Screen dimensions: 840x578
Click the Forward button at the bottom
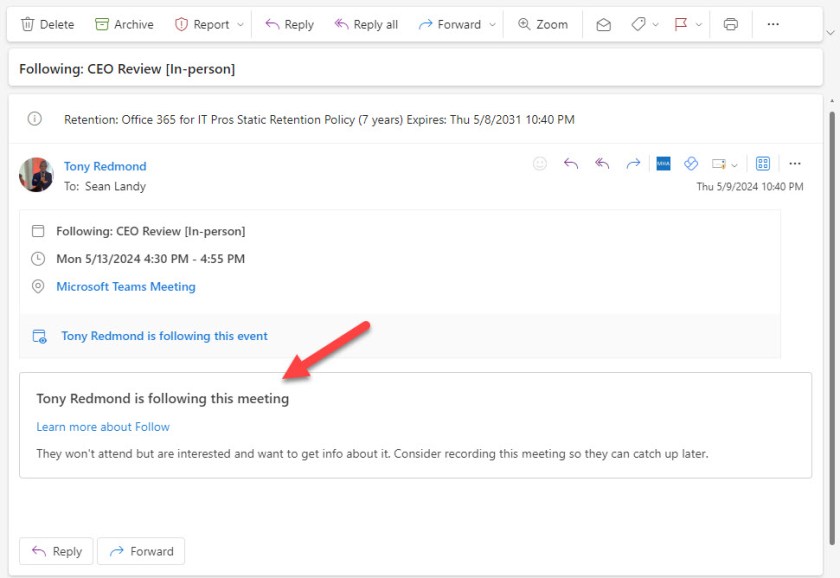[x=141, y=551]
